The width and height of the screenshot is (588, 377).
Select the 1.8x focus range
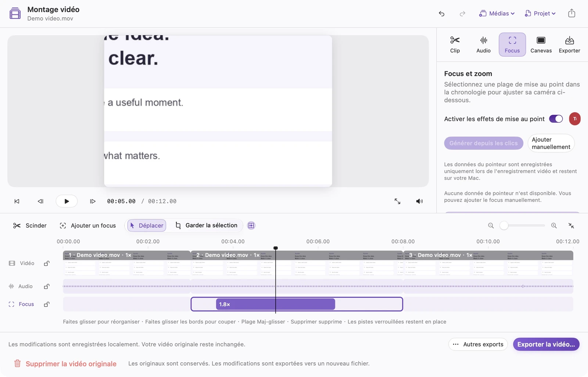275,304
